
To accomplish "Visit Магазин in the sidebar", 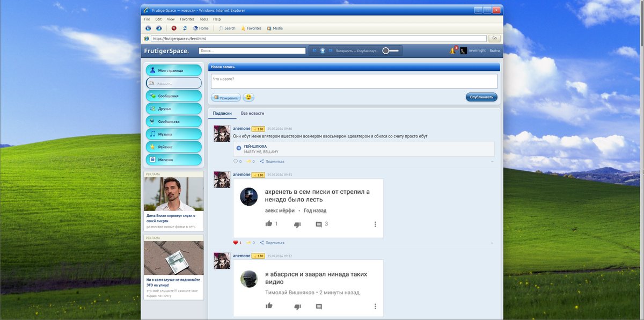I will [x=174, y=159].
